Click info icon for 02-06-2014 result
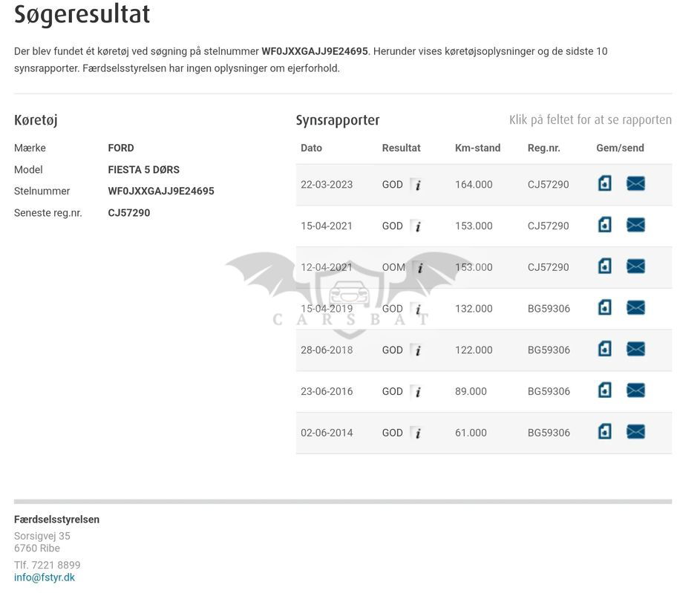The height and width of the screenshot is (593, 700). (417, 433)
